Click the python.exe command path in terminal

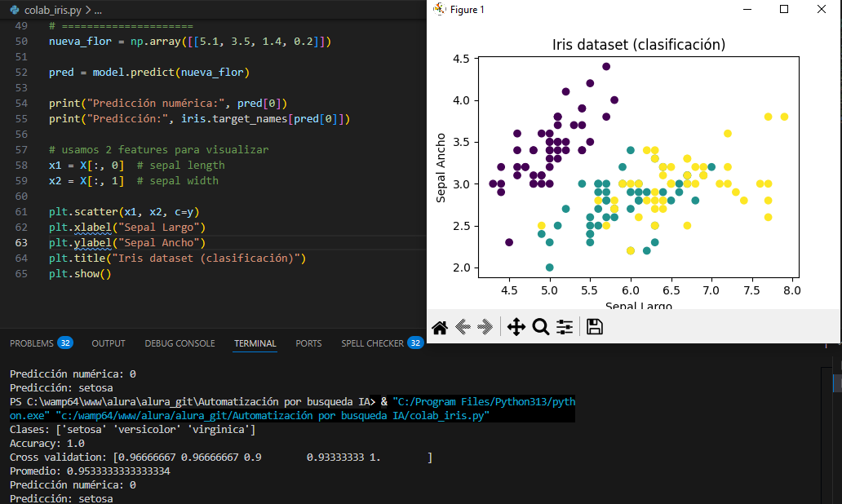point(293,409)
